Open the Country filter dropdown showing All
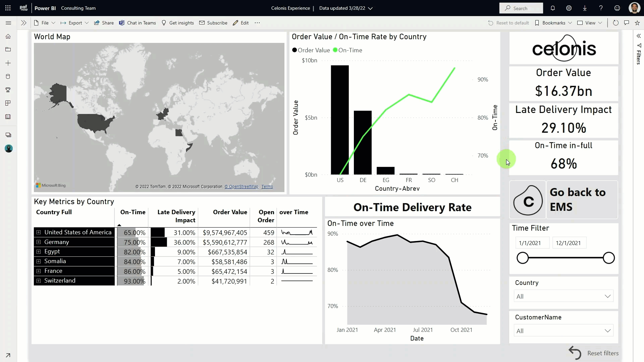 (x=563, y=296)
